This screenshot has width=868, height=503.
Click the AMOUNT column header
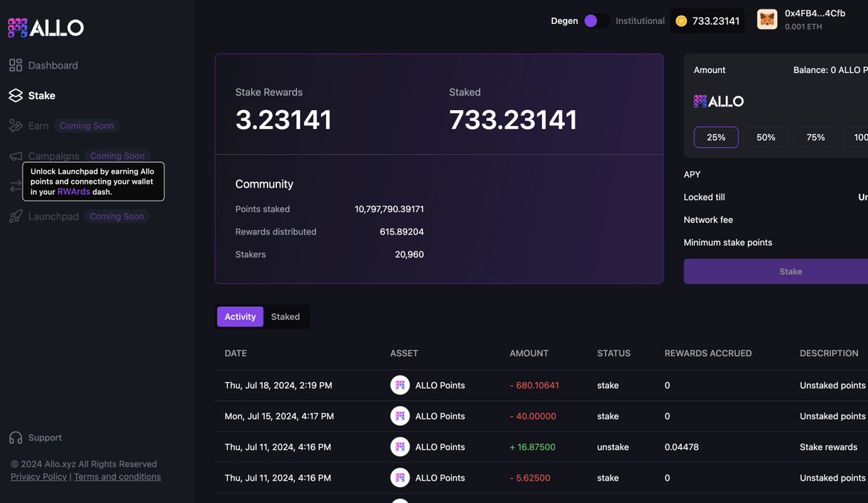click(x=529, y=353)
